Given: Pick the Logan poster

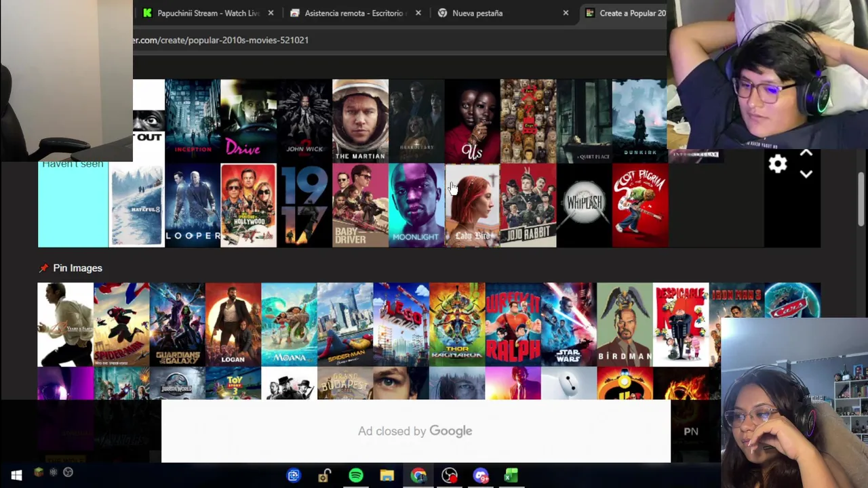Looking at the screenshot, I should (x=233, y=325).
